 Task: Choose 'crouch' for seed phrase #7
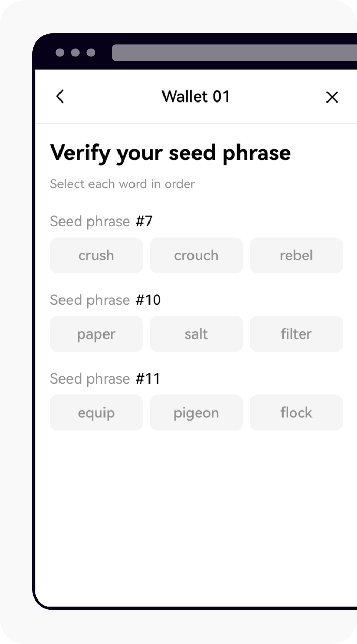pyautogui.click(x=196, y=255)
